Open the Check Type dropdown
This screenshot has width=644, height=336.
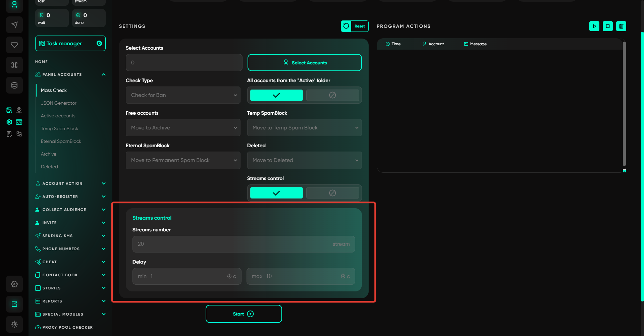[183, 95]
